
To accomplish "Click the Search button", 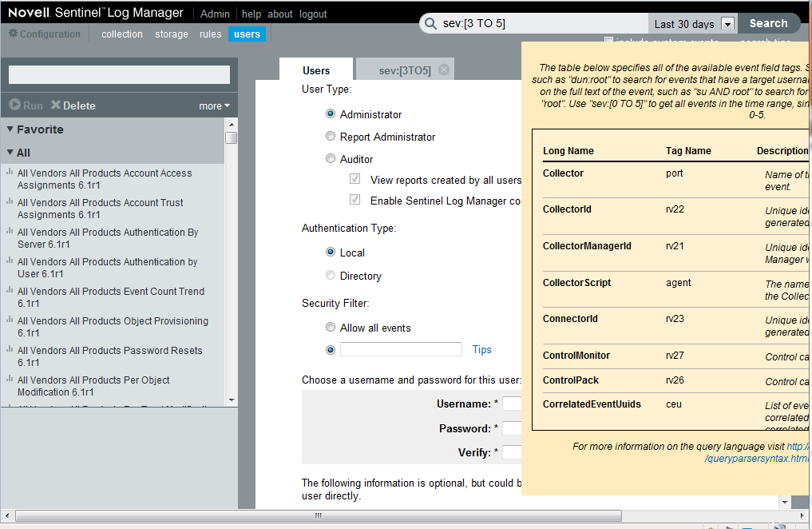I will coord(769,23).
